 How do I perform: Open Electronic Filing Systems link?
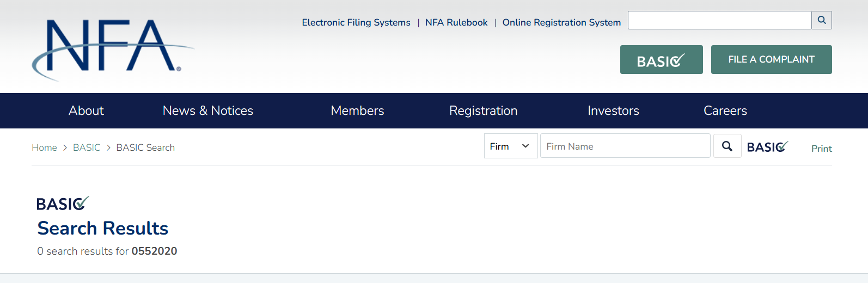pyautogui.click(x=356, y=22)
